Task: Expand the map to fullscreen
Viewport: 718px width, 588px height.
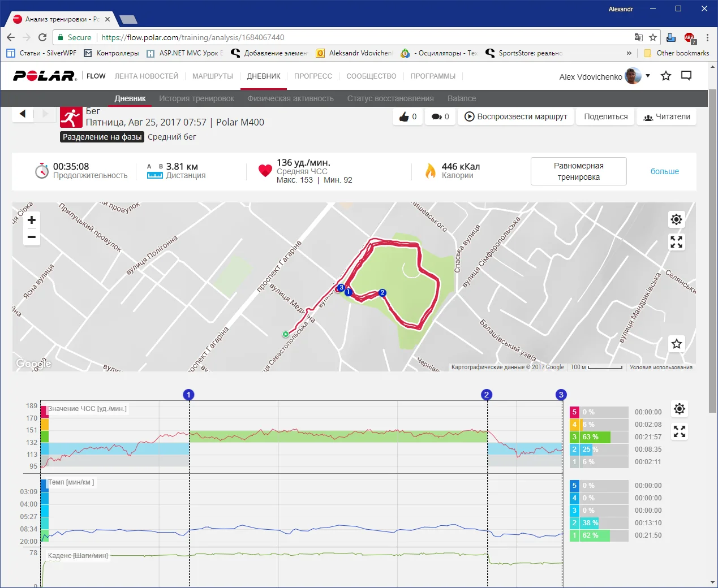Action: tap(676, 242)
